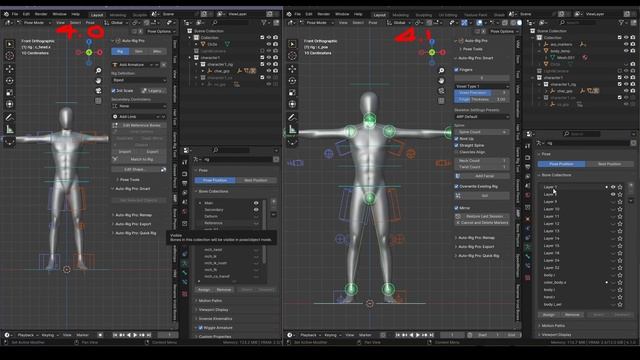
Task: Select the Move tool in left Blender viewport
Action: click(x=9, y=69)
